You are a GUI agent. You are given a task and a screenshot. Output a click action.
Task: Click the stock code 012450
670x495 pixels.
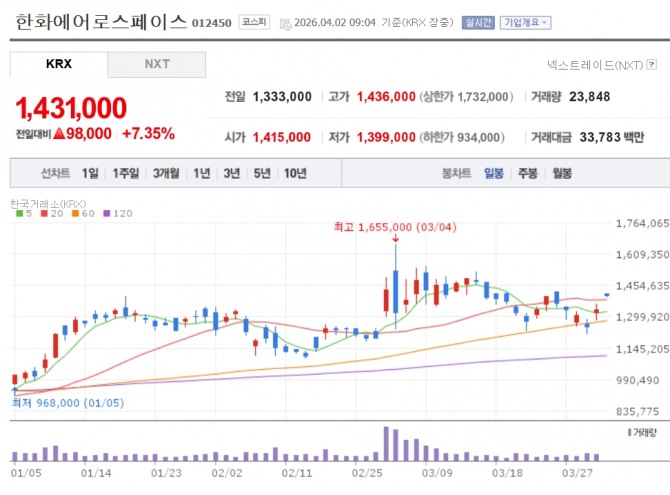pyautogui.click(x=212, y=23)
